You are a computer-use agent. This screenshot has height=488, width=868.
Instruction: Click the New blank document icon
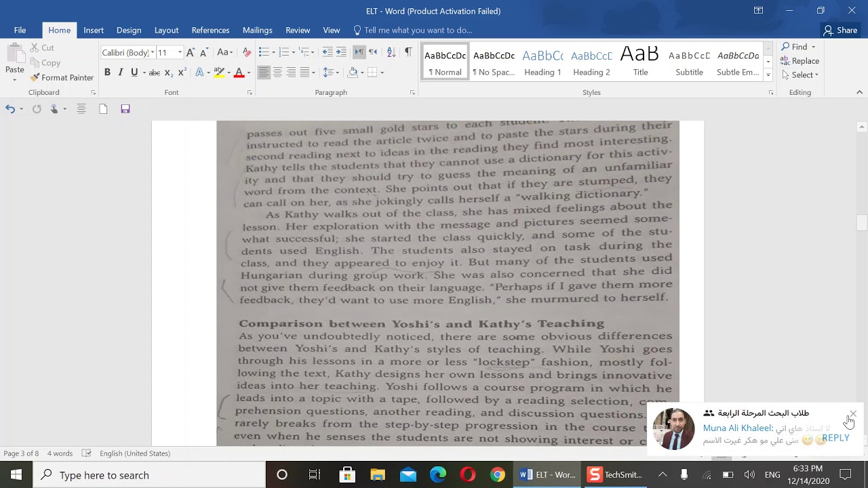click(103, 108)
